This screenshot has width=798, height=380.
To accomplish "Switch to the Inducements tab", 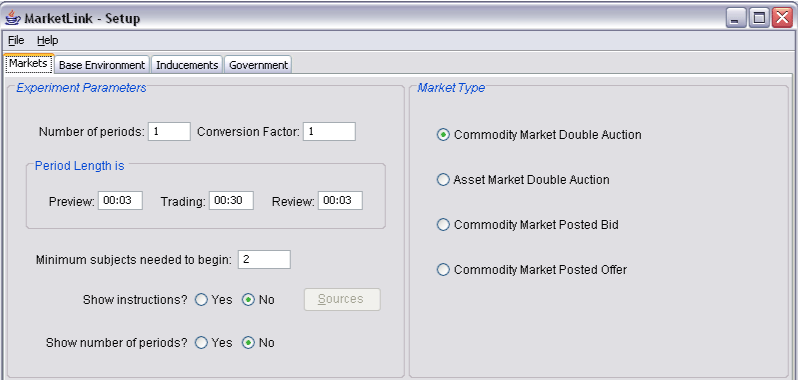I will tap(187, 65).
